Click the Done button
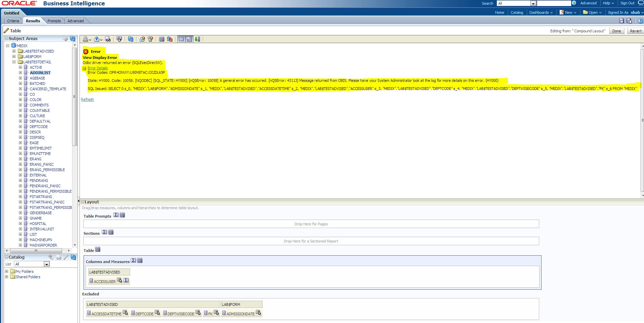 pyautogui.click(x=616, y=31)
